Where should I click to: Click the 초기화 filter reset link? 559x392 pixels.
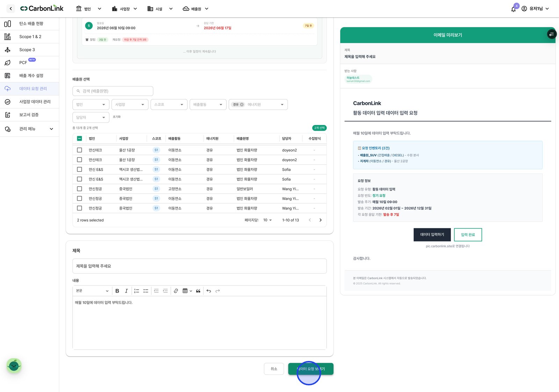[x=117, y=117]
